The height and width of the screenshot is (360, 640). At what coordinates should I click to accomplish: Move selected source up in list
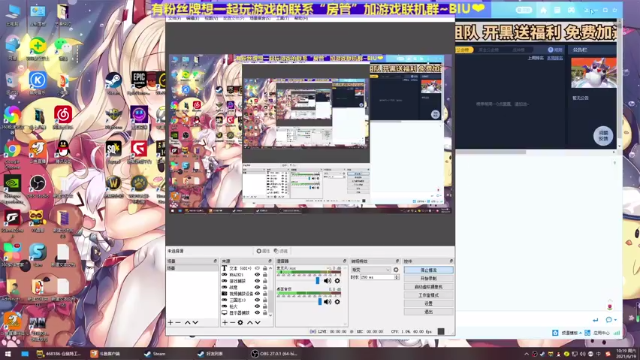[x=250, y=322]
